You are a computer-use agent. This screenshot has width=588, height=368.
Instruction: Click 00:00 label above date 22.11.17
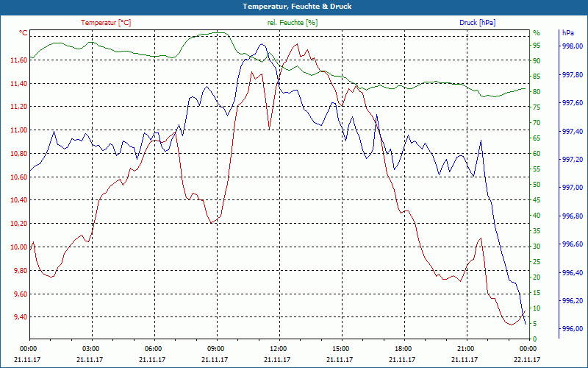528,348
